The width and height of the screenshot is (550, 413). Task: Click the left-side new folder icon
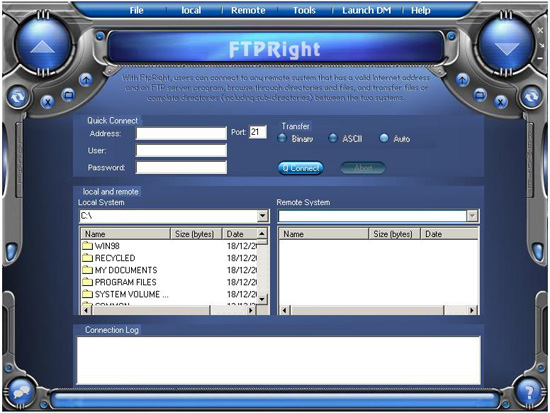[68, 95]
